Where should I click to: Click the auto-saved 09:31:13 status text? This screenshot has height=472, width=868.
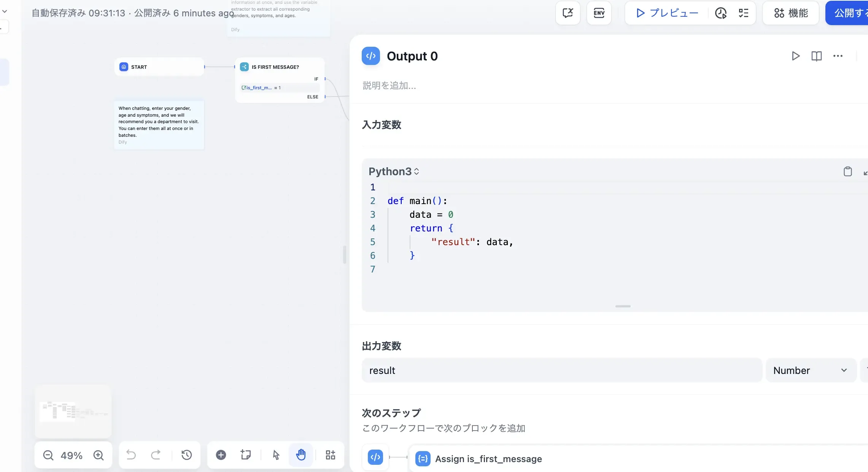pyautogui.click(x=78, y=13)
